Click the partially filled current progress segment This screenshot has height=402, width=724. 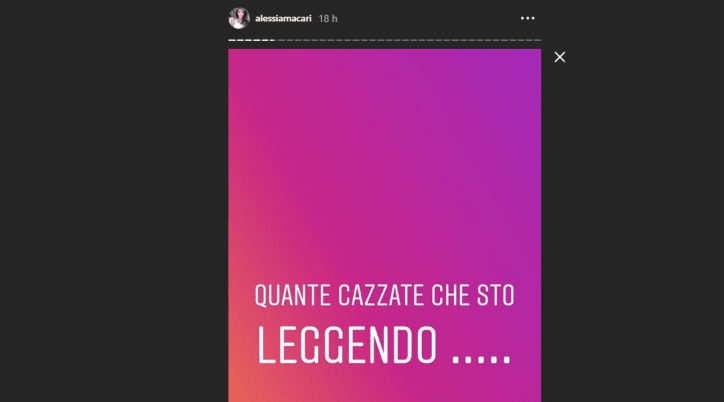[x=273, y=40]
